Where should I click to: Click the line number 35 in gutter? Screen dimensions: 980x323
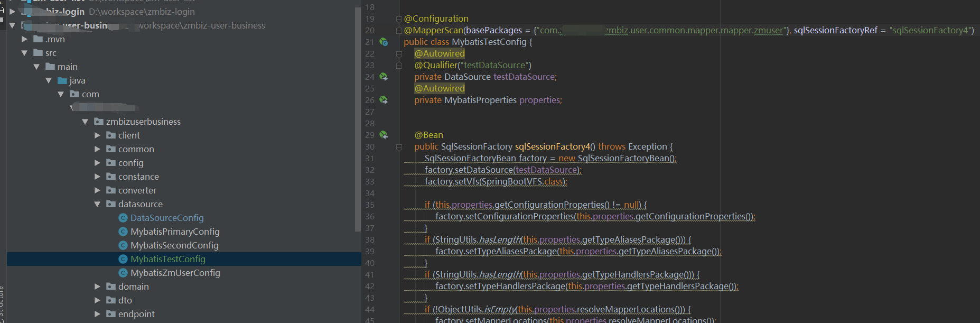tap(370, 205)
